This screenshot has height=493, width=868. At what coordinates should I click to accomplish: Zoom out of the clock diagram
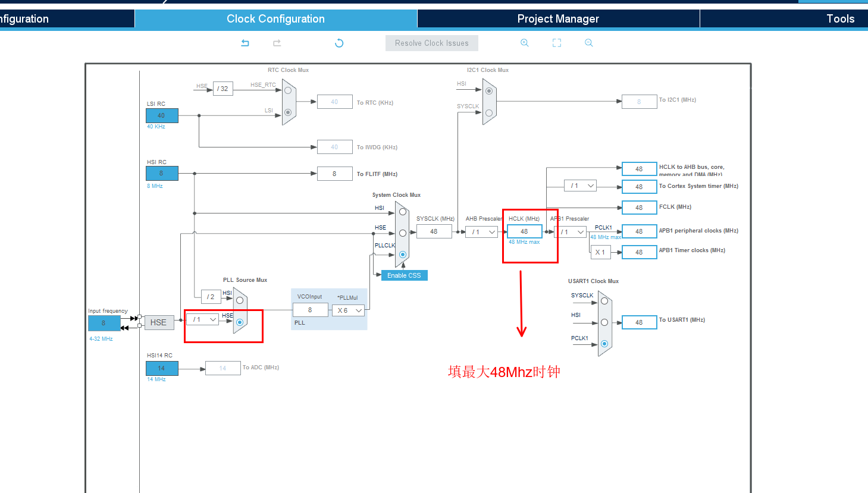(589, 43)
